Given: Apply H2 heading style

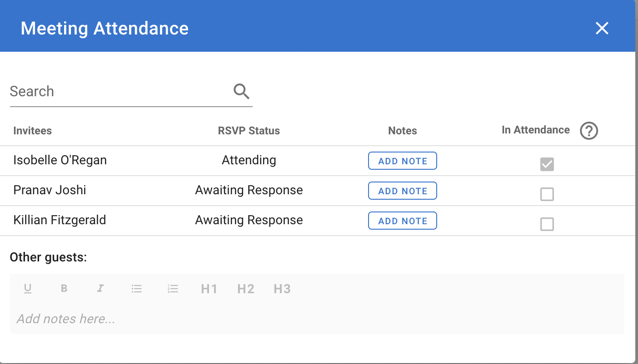Looking at the screenshot, I should (246, 289).
